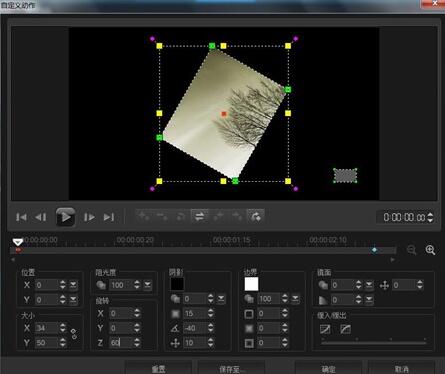The width and height of the screenshot is (445, 374).
Task: Open the position X value dropdown
Action: pos(73,285)
